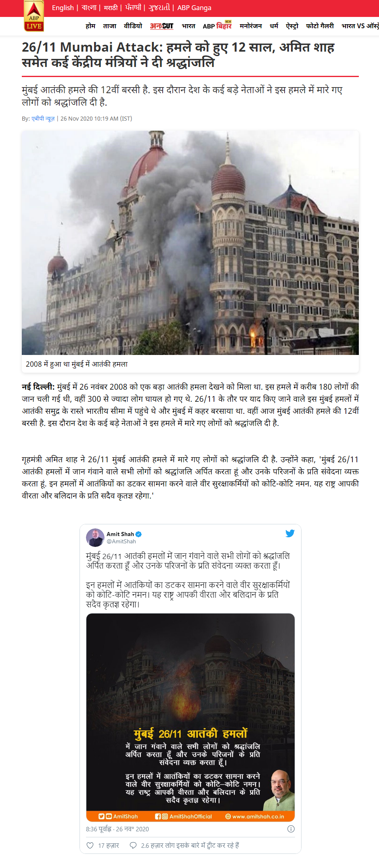379x868 pixels.
Task: Open फोटो गैलरी section
Action: point(320,26)
